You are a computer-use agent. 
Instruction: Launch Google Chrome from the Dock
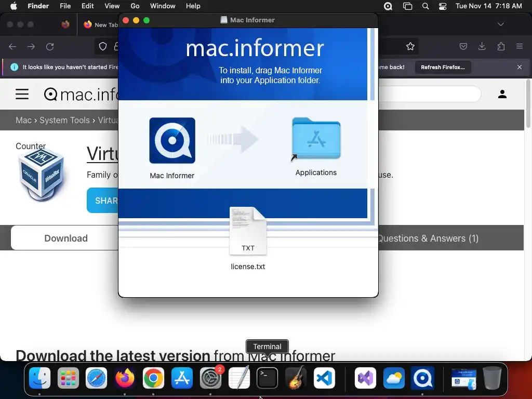(x=153, y=378)
